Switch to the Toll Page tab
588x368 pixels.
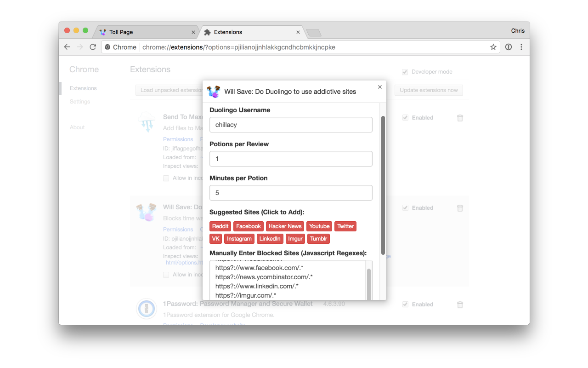click(x=146, y=32)
